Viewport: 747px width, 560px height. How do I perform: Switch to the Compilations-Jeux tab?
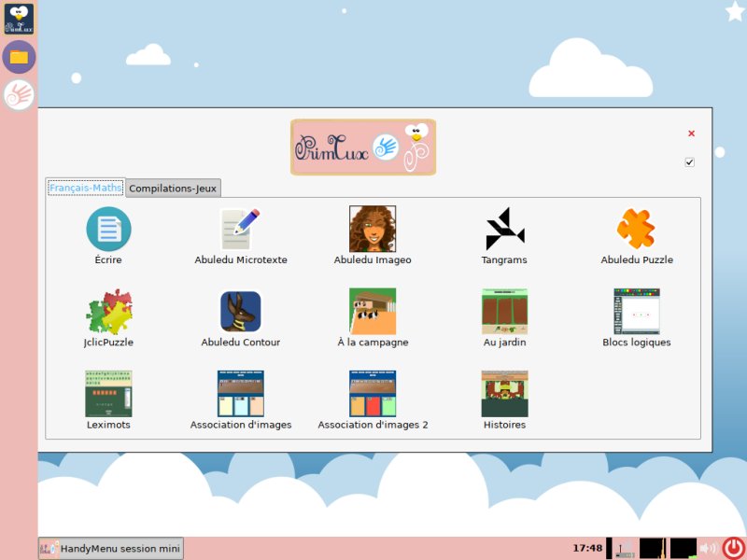[173, 188]
